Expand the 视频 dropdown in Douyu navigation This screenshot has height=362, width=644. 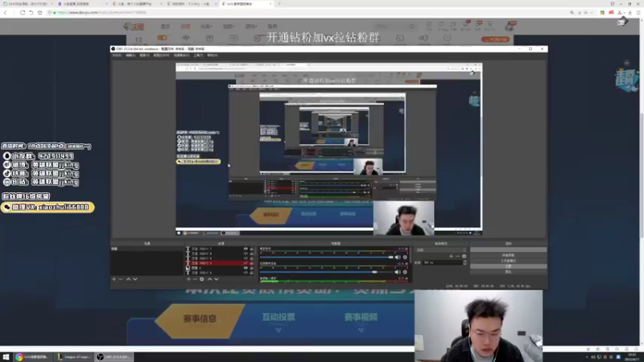click(x=229, y=27)
